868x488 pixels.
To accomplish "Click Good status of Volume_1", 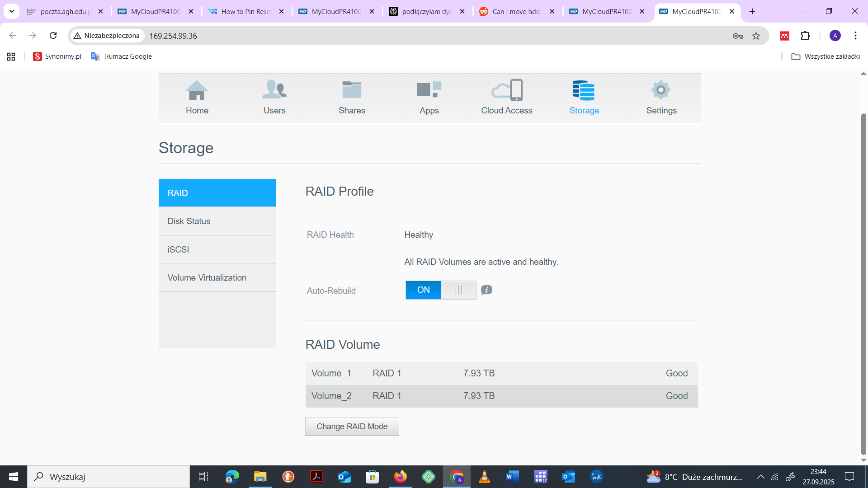I will pyautogui.click(x=677, y=373).
